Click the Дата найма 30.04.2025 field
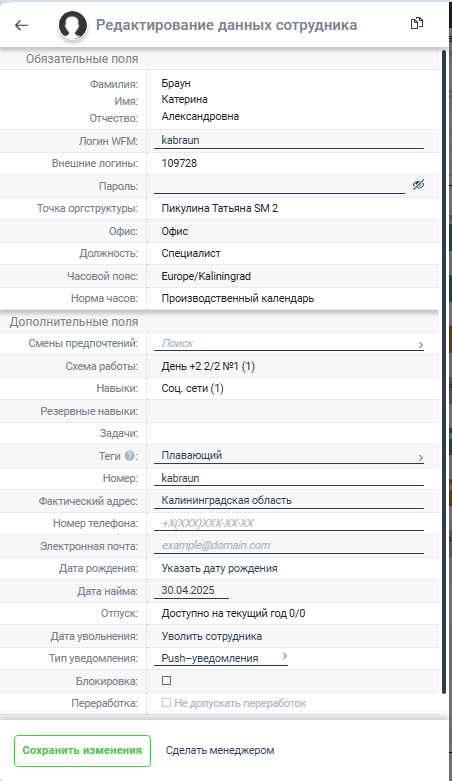 [191, 591]
